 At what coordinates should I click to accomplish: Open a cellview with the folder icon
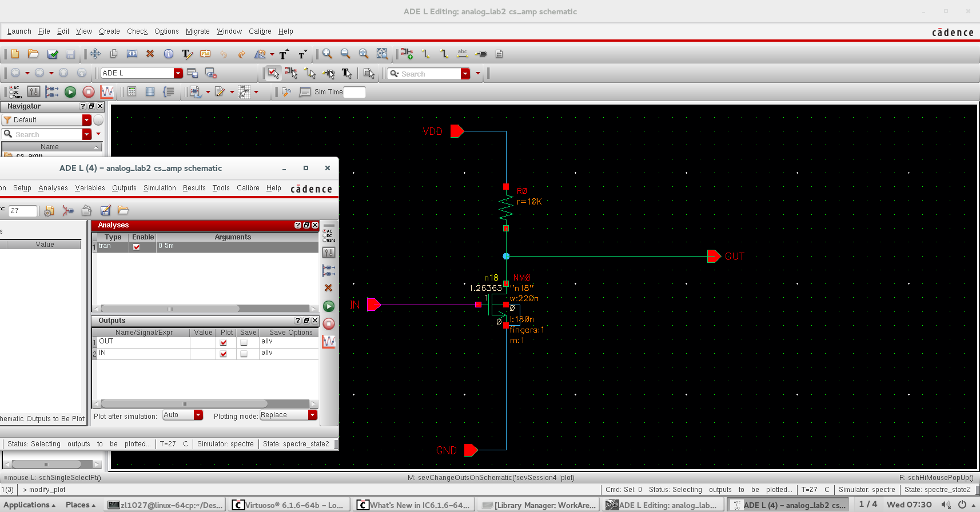tap(33, 54)
